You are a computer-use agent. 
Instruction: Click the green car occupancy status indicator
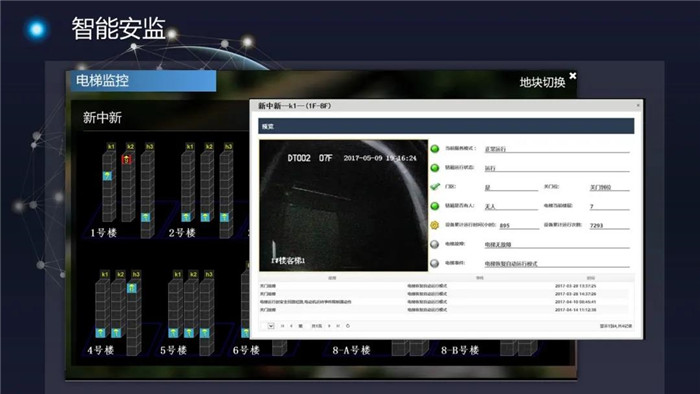(434, 206)
